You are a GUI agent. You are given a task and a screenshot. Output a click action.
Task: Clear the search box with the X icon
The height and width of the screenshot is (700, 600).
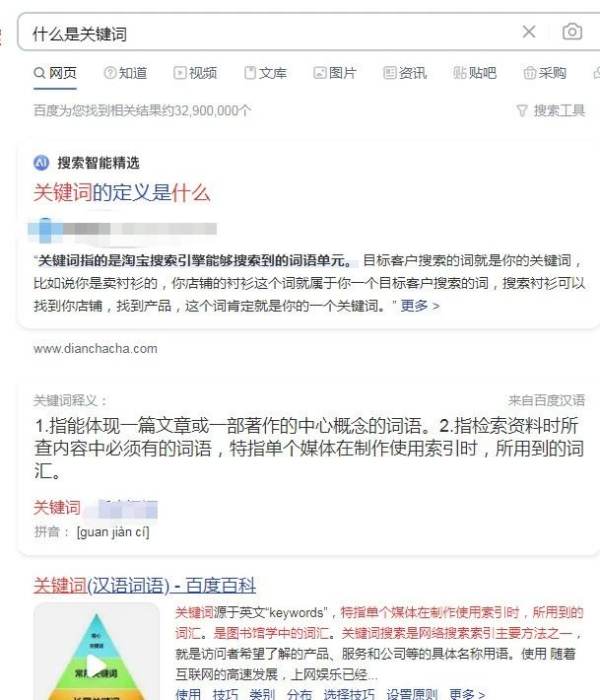pyautogui.click(x=529, y=32)
